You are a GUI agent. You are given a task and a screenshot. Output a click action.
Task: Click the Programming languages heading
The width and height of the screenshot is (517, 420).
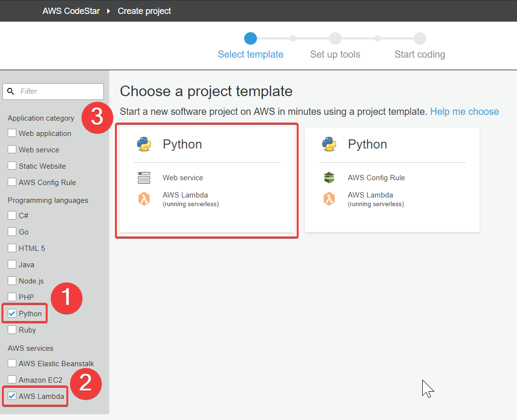click(x=48, y=200)
